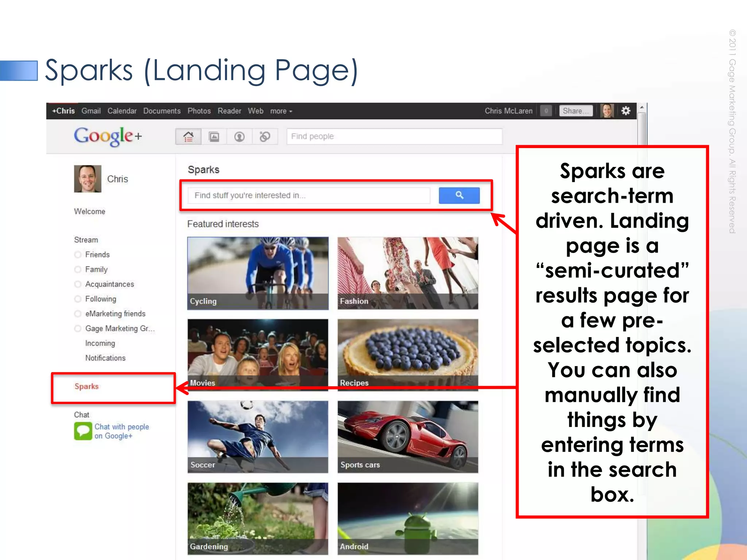Click the green chat bubble icon
Screen dimensions: 747x560
pyautogui.click(x=83, y=431)
